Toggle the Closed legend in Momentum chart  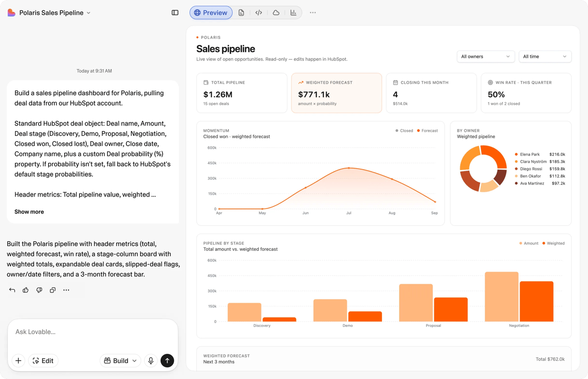click(404, 131)
